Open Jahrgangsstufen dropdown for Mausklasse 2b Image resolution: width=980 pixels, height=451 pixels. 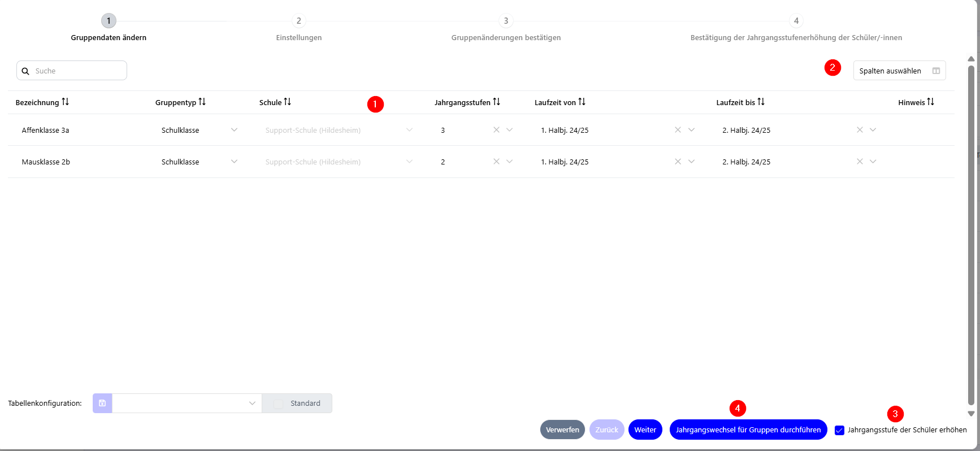tap(510, 162)
